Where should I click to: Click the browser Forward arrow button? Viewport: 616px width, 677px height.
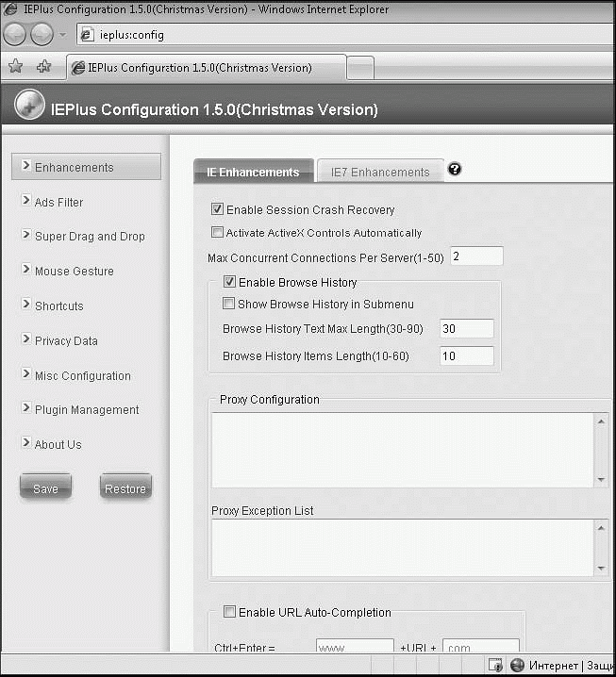pyautogui.click(x=42, y=34)
